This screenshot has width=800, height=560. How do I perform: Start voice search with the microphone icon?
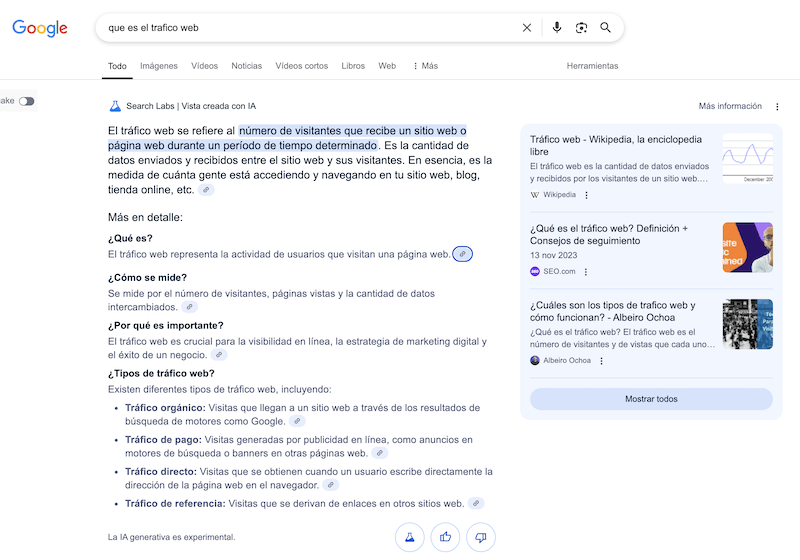[x=557, y=28]
